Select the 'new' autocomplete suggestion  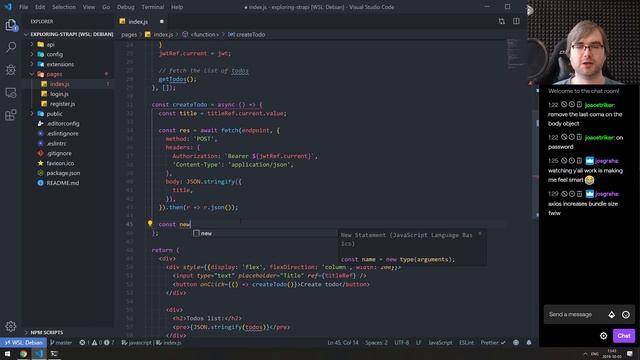click(265, 233)
